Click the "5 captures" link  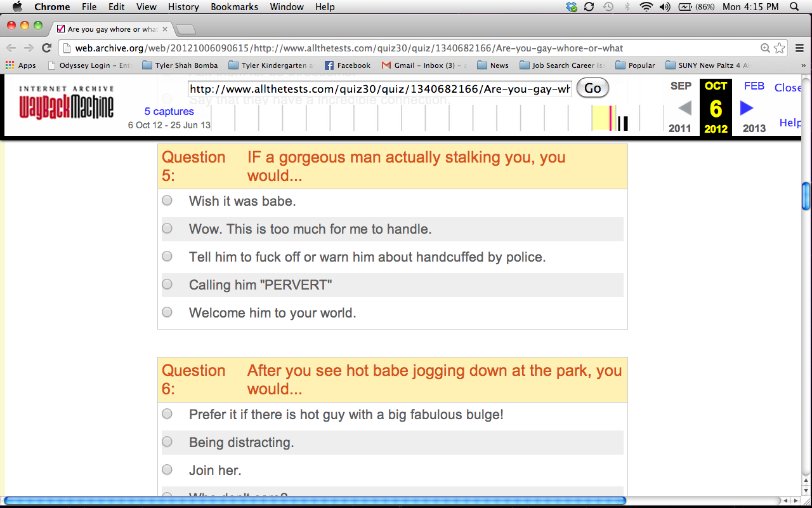pyautogui.click(x=169, y=112)
